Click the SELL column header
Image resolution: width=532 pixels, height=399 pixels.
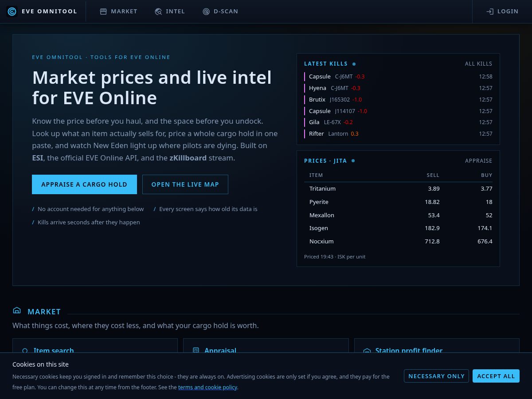(x=433, y=176)
